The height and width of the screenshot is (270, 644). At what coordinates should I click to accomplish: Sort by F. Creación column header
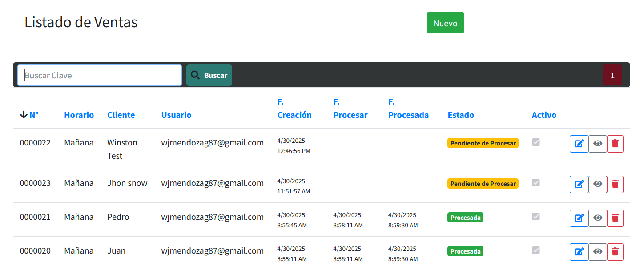[294, 115]
